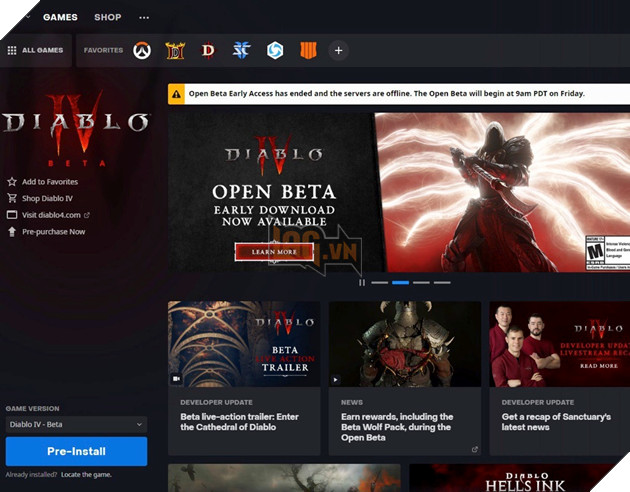Open the StarCraft favorite icon
This screenshot has height=492, width=630.
coord(241,50)
